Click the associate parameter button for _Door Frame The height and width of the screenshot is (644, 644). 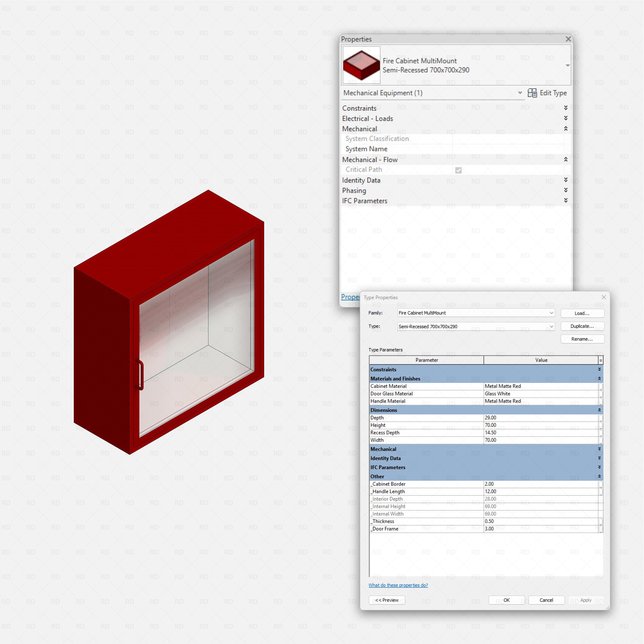tap(600, 529)
